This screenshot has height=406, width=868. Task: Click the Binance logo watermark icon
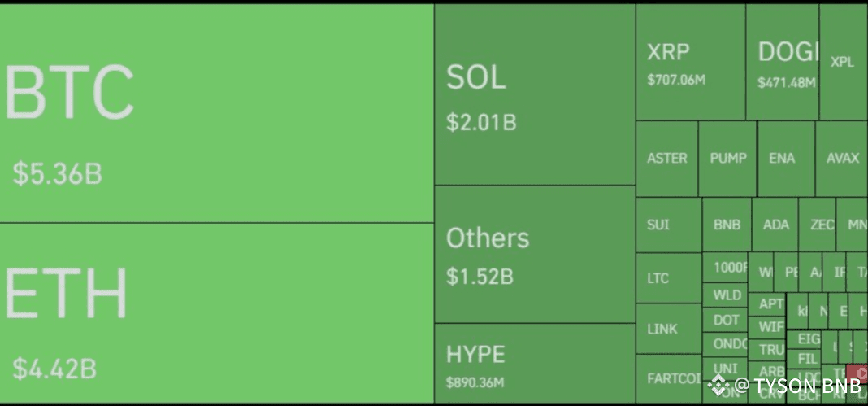(718, 384)
